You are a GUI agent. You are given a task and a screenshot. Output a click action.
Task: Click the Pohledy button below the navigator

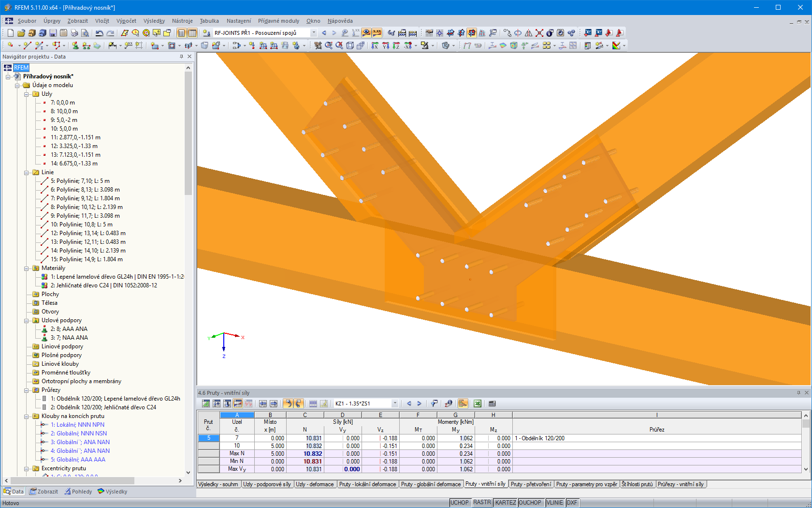[x=79, y=491]
